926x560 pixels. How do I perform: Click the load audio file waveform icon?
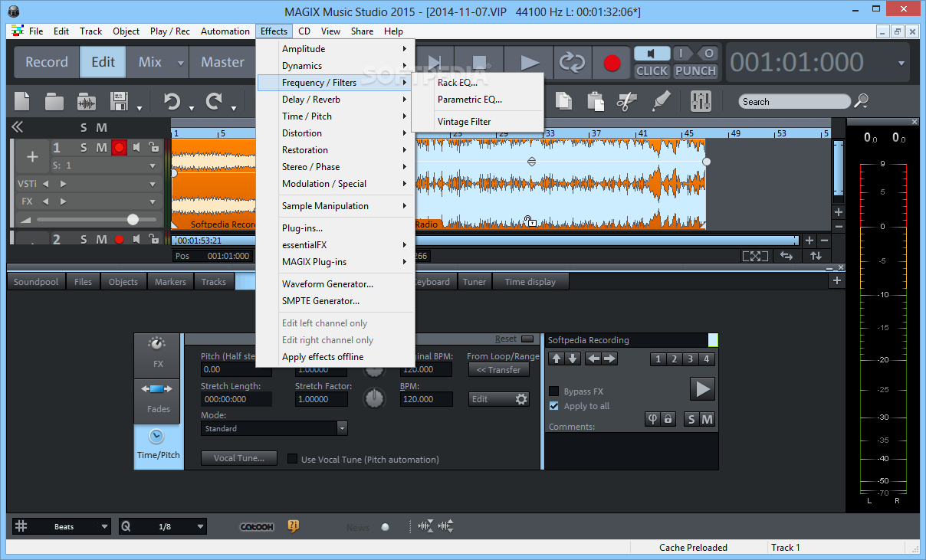(87, 102)
